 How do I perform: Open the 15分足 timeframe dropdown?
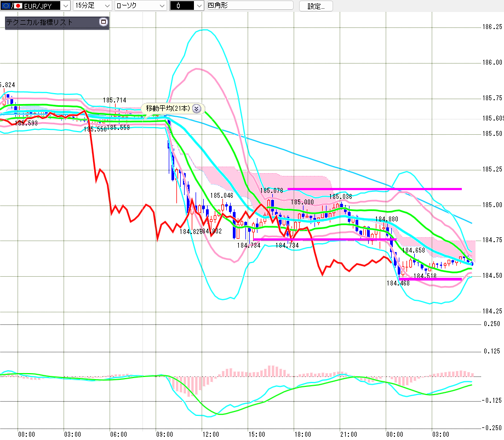click(107, 6)
